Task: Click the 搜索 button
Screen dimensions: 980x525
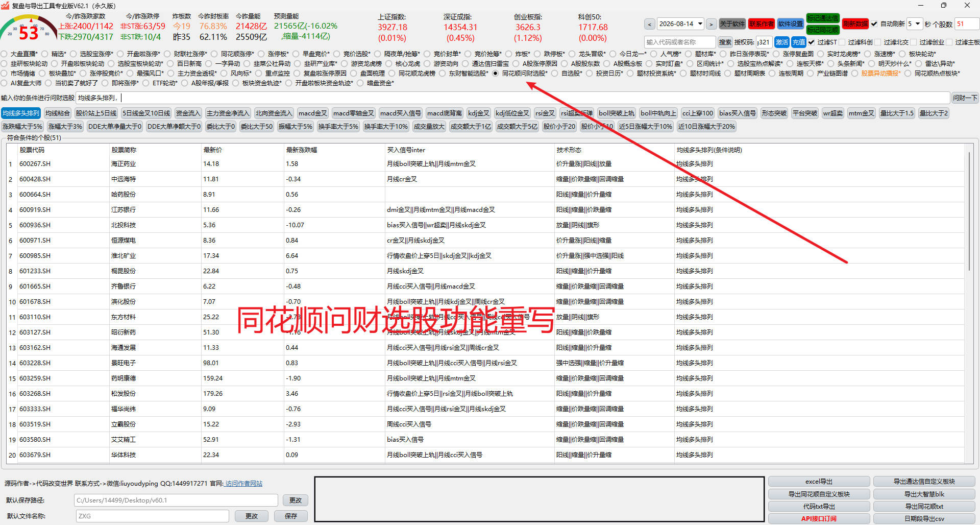Action: tap(725, 42)
